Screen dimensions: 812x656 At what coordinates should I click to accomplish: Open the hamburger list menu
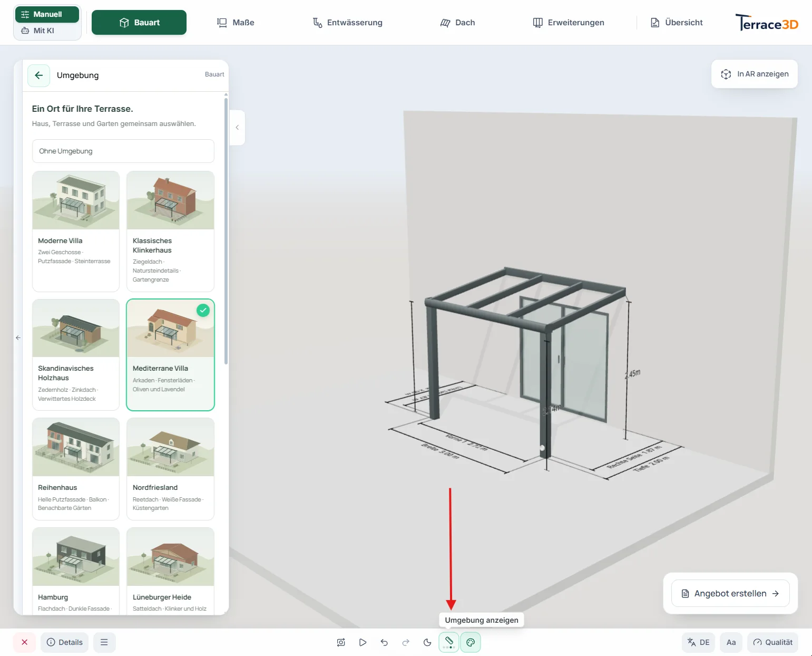click(x=104, y=642)
